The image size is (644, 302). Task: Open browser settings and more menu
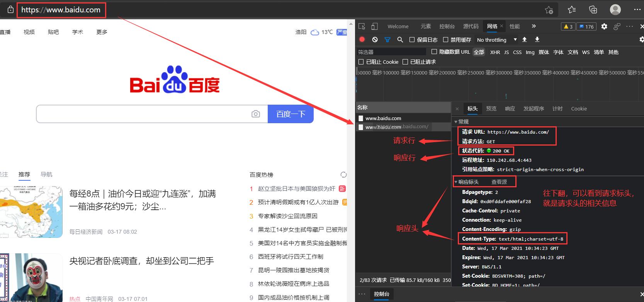637,10
